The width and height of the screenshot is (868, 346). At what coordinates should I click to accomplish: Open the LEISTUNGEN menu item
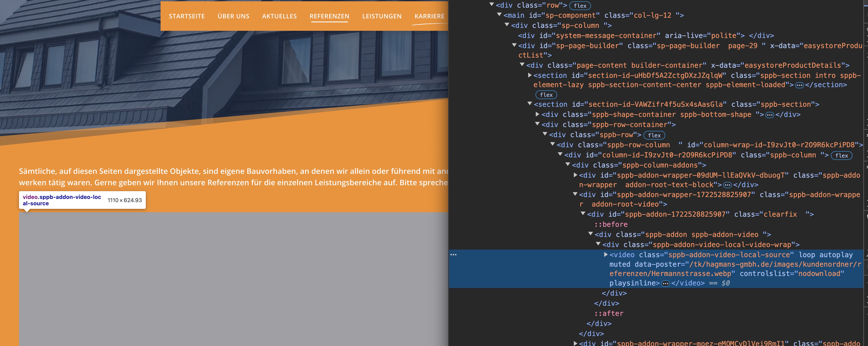[x=382, y=16]
